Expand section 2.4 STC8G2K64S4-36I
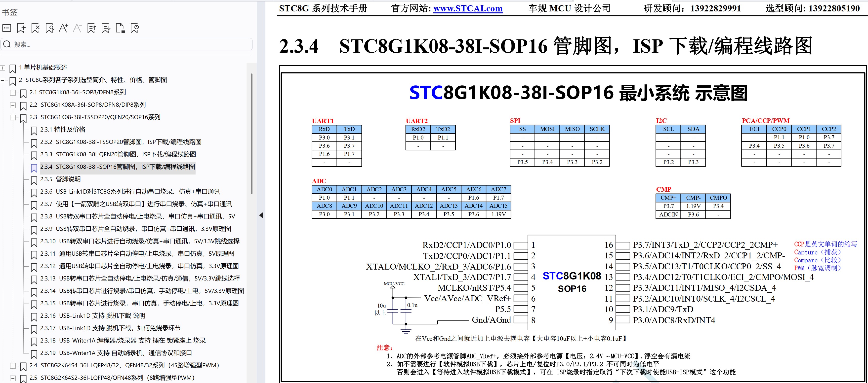868x383 pixels. pos(13,366)
